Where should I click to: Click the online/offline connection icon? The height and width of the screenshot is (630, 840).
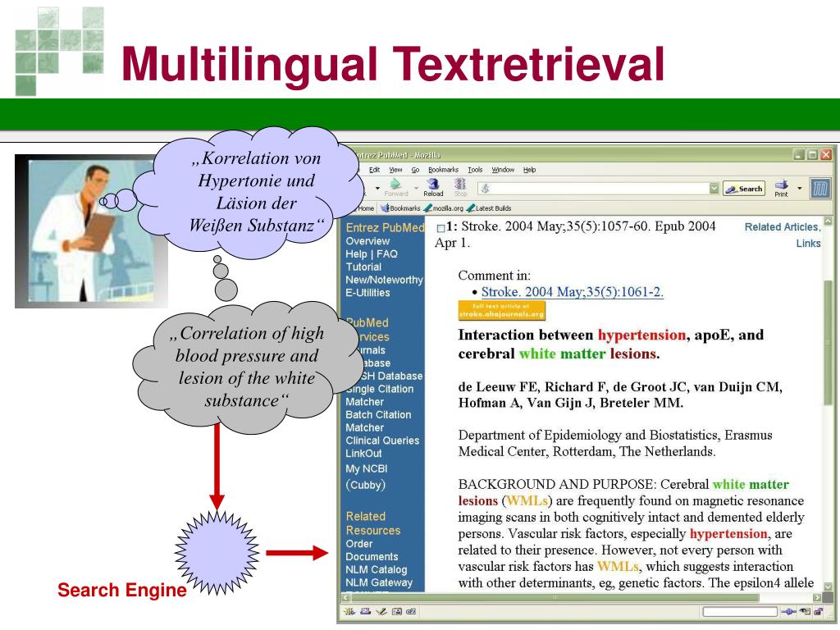pyautogui.click(x=788, y=611)
